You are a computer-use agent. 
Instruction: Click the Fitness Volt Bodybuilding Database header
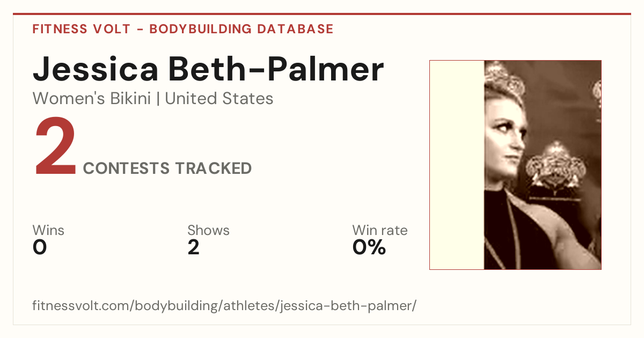click(x=183, y=29)
